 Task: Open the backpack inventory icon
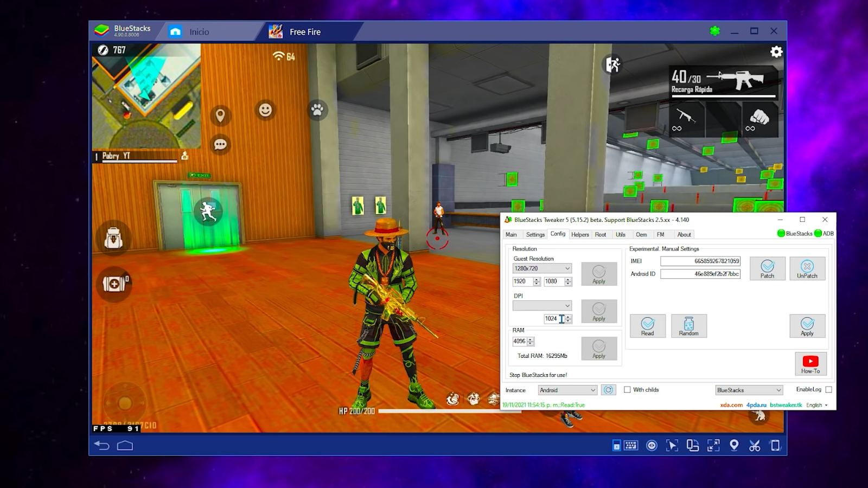click(113, 238)
